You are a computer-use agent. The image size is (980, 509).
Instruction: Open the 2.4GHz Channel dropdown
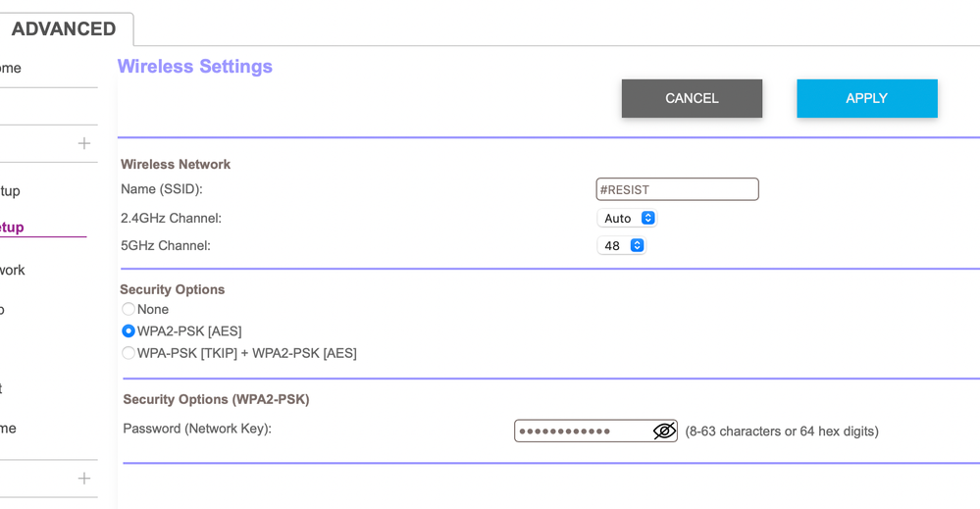click(x=626, y=218)
